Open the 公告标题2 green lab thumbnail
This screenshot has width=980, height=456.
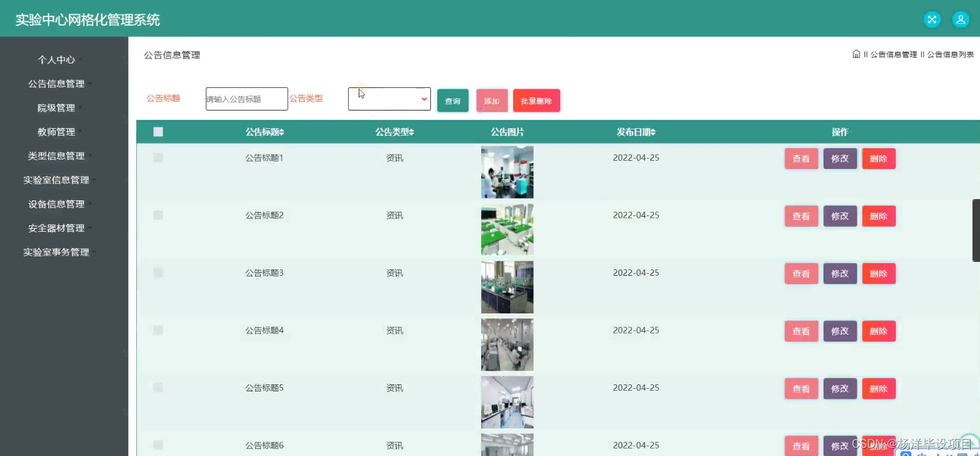tap(507, 229)
